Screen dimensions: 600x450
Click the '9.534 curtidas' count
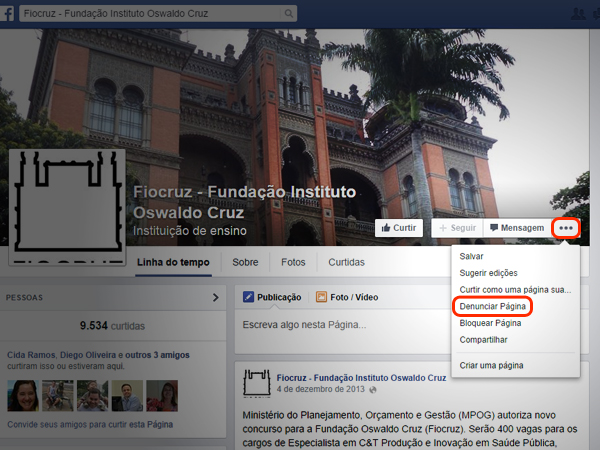112,326
